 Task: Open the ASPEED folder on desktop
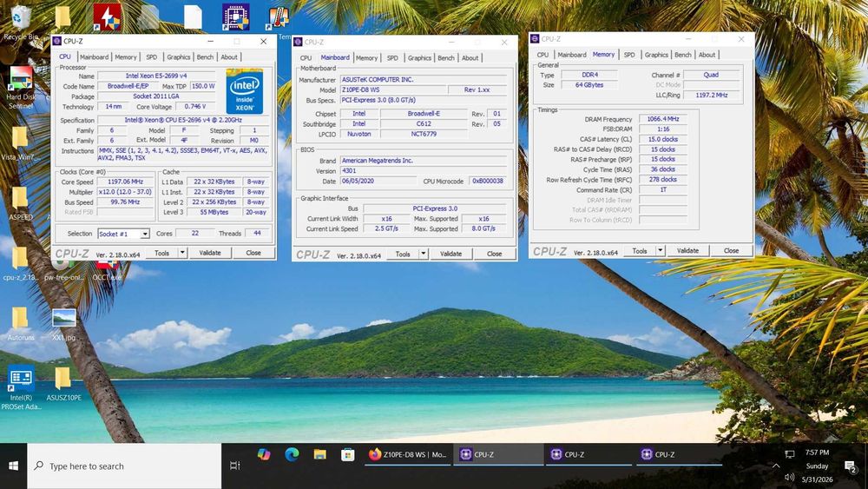(21, 204)
